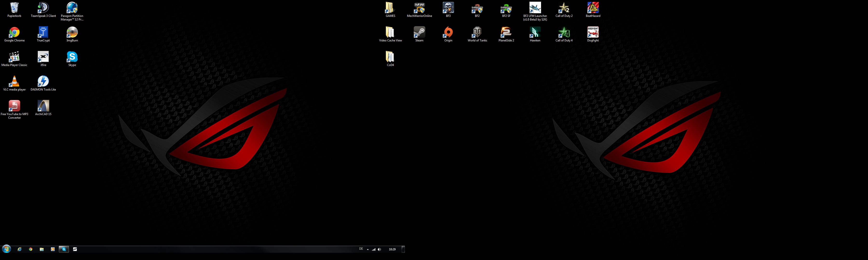Select World of Tanks shortcut
Viewport: 868px width, 260px height.
point(477,34)
